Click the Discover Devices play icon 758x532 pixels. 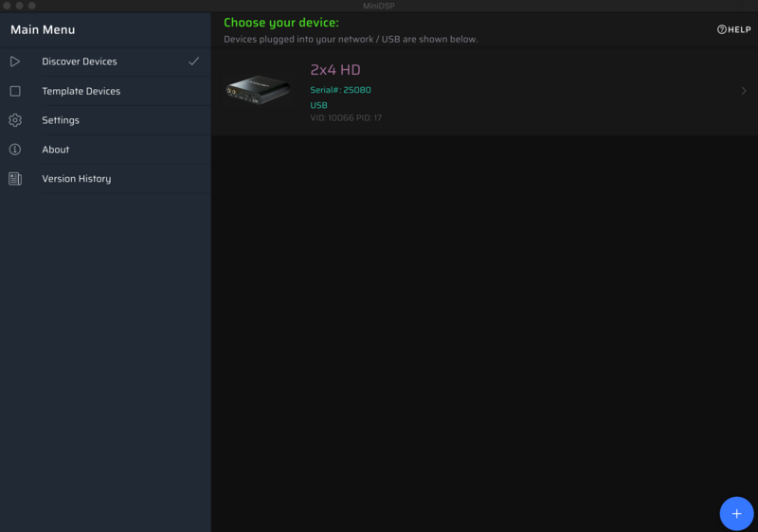tap(14, 62)
